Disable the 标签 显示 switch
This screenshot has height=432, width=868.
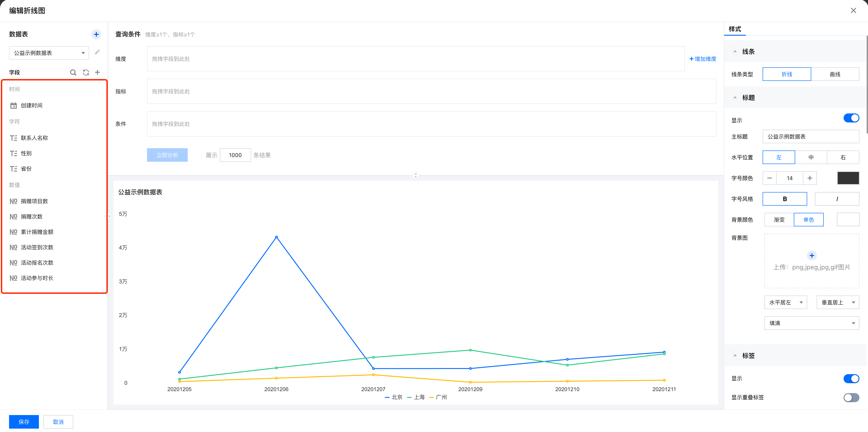pyautogui.click(x=851, y=378)
